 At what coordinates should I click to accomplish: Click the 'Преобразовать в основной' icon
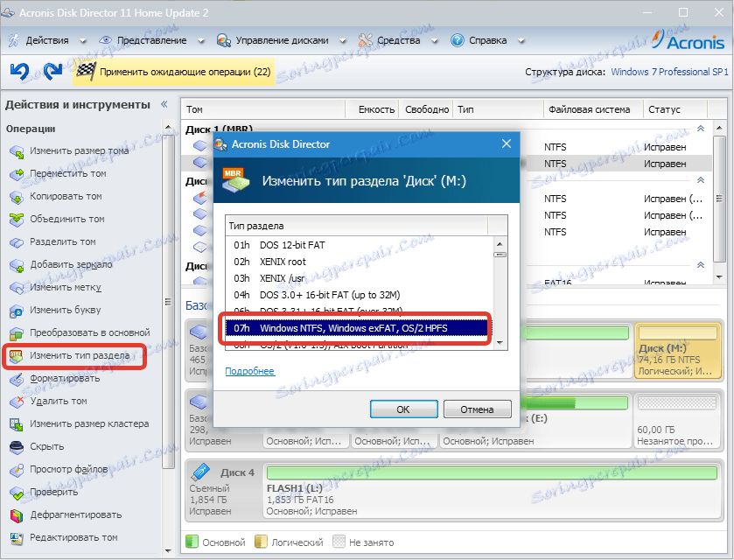[17, 332]
